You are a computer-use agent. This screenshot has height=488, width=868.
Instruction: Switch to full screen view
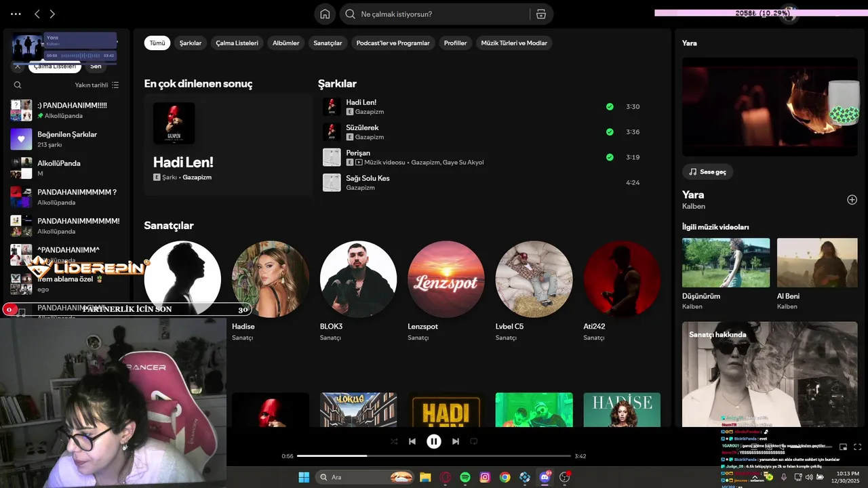coord(858,447)
